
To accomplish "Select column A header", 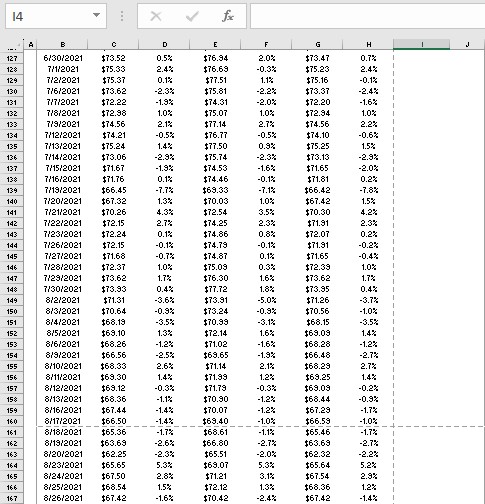I will 31,44.
